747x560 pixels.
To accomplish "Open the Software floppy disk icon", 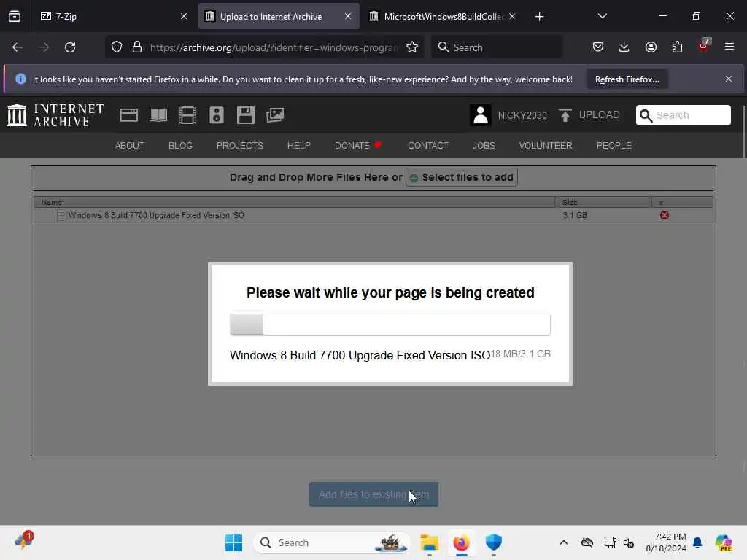I will (246, 115).
